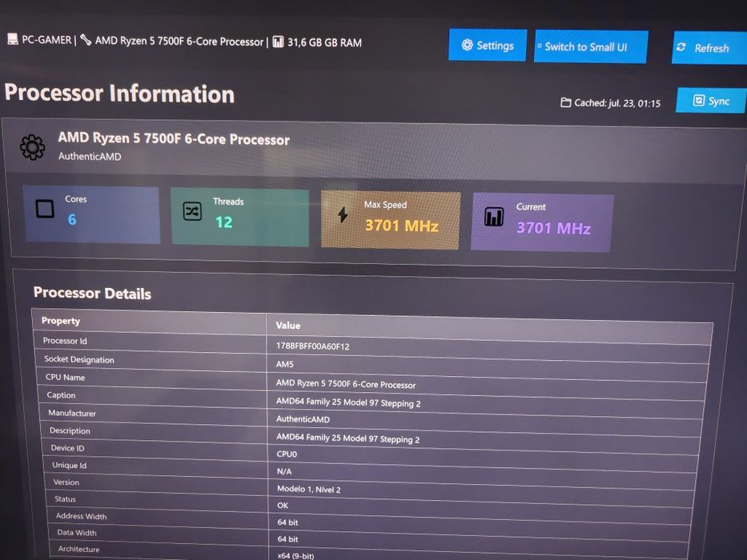Click the refresh arrows icon

681,47
